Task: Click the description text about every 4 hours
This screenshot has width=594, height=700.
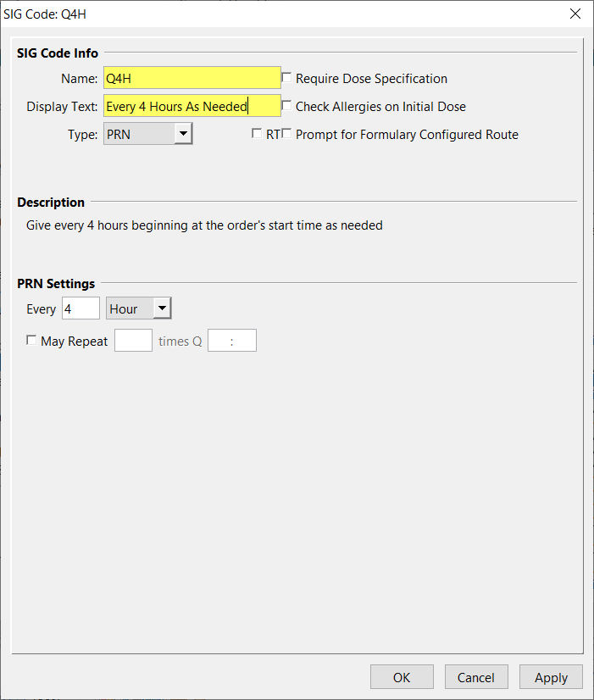Action: coord(200,225)
